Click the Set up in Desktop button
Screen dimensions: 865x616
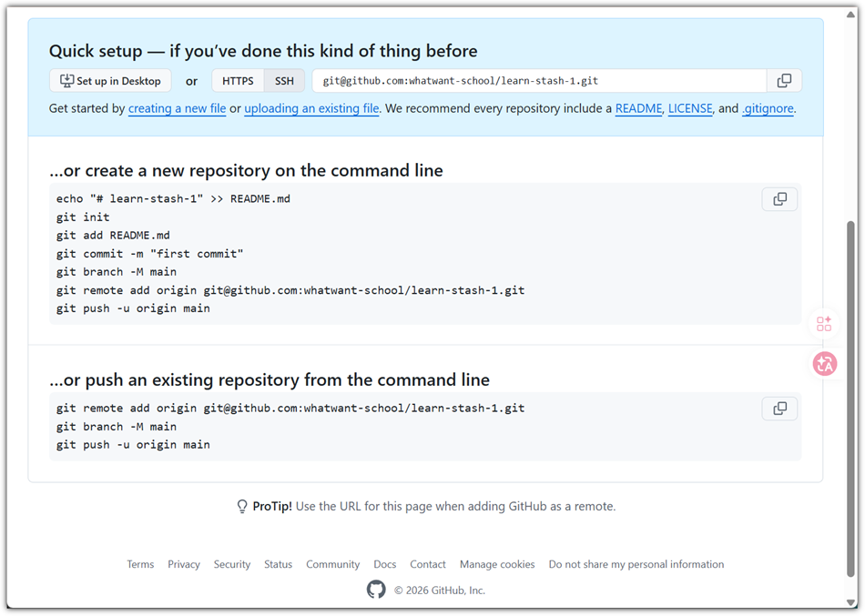tap(110, 81)
